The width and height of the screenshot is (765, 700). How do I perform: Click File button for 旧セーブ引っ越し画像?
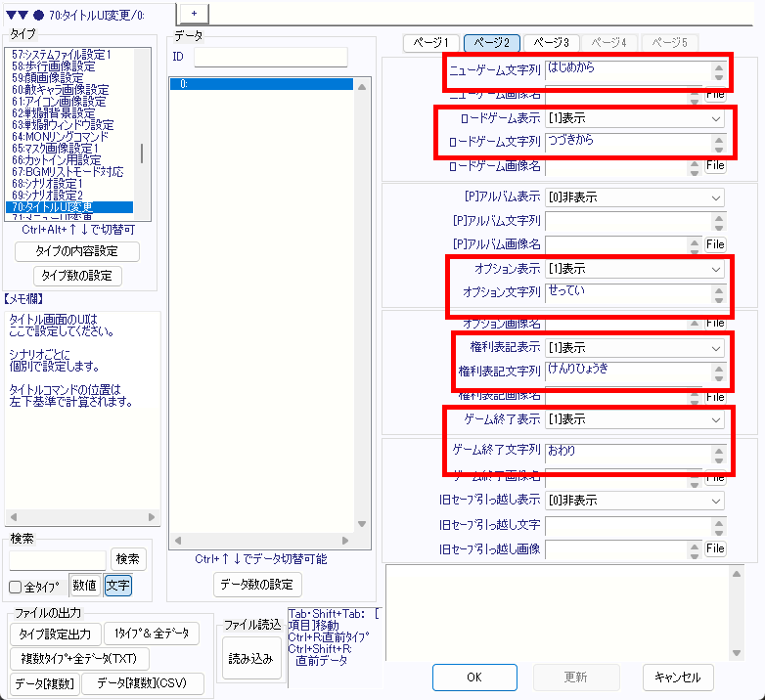[715, 548]
